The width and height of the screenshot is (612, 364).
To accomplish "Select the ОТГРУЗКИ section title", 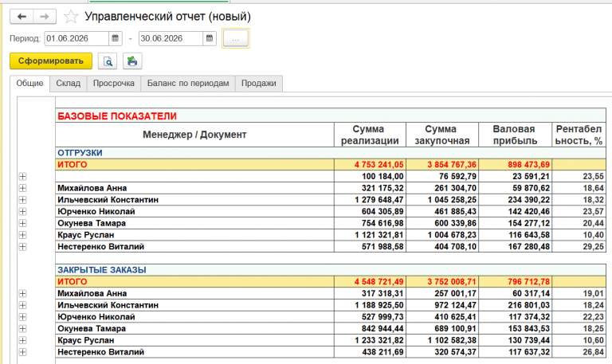I will [x=80, y=153].
